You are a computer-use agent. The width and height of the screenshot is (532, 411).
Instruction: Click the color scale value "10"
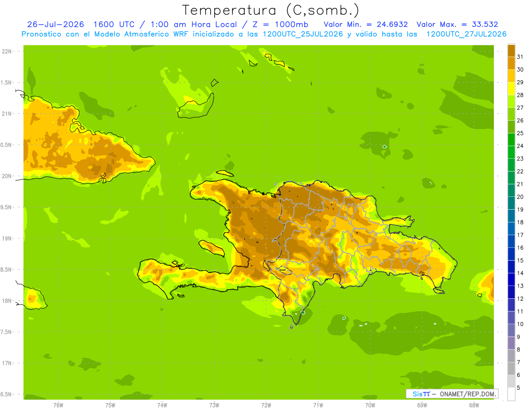point(520,324)
